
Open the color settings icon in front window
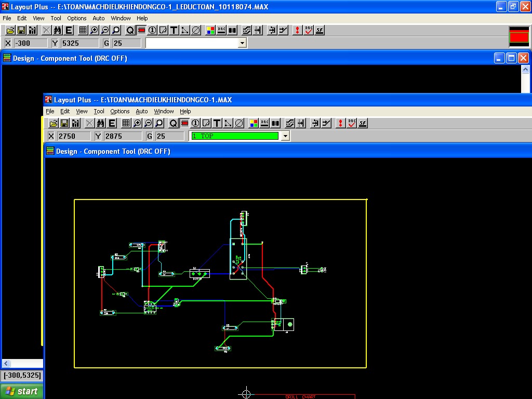pos(254,123)
